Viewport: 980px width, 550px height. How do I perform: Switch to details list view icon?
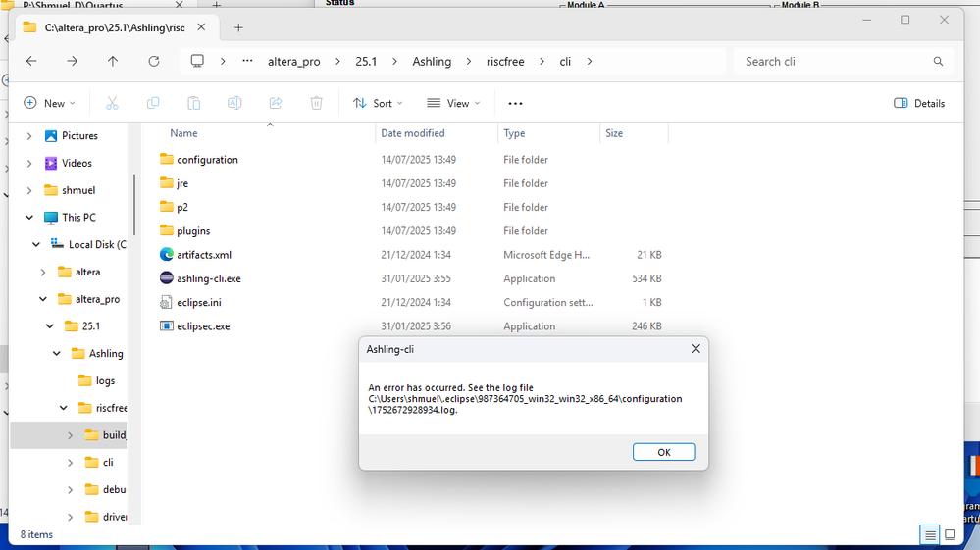(x=930, y=535)
